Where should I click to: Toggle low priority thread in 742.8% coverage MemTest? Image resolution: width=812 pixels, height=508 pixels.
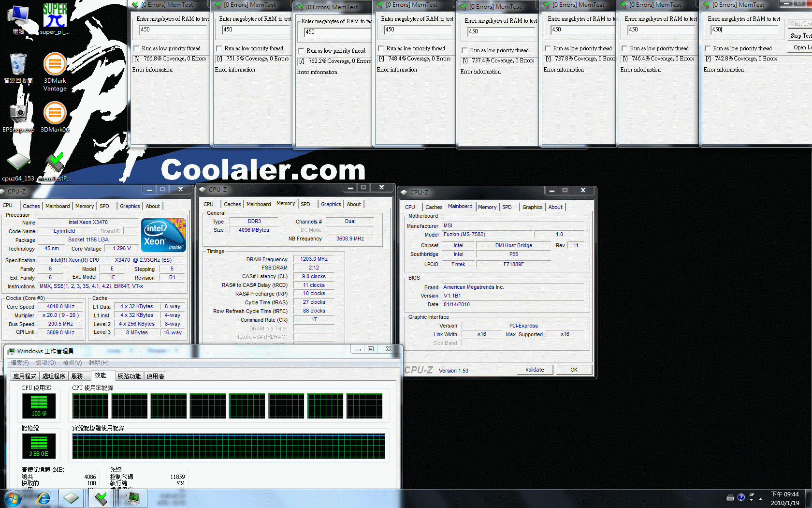[708, 48]
